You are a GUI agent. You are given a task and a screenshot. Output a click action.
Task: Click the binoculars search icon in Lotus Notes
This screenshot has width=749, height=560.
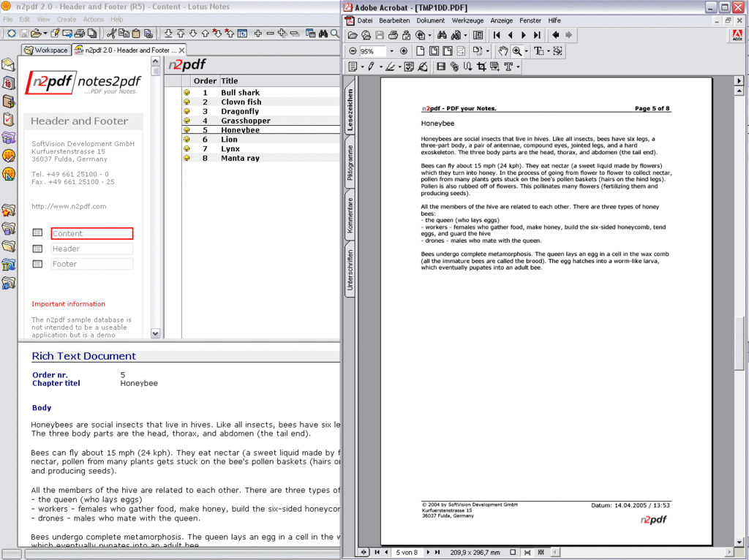323,34
